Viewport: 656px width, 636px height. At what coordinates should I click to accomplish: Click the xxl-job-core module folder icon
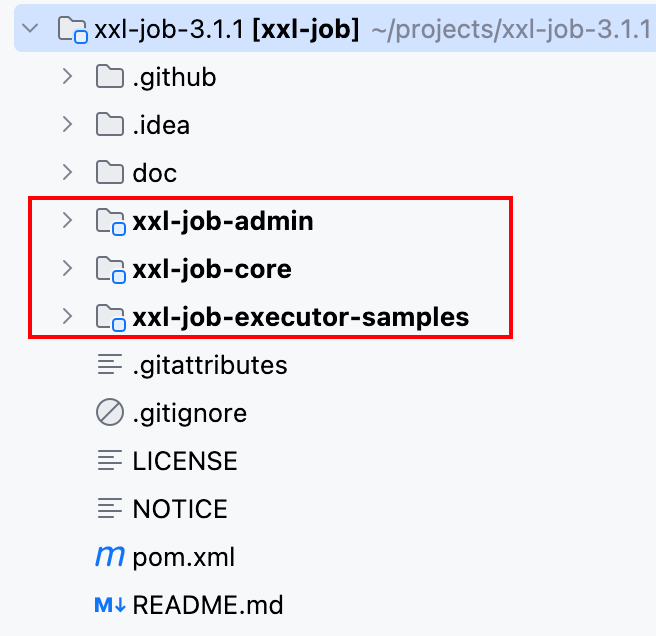click(x=110, y=269)
